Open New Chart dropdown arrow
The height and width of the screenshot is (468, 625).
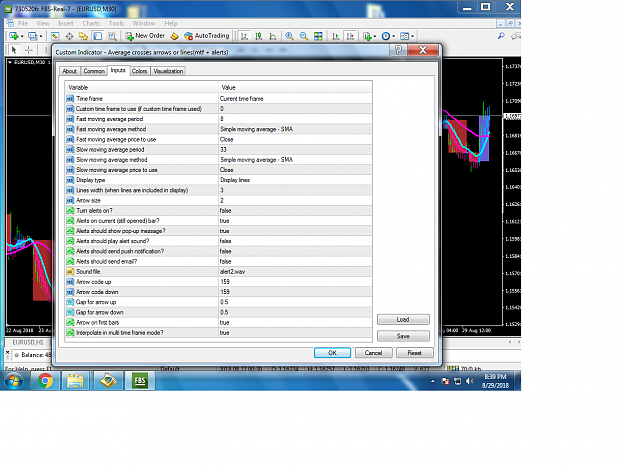coord(22,36)
